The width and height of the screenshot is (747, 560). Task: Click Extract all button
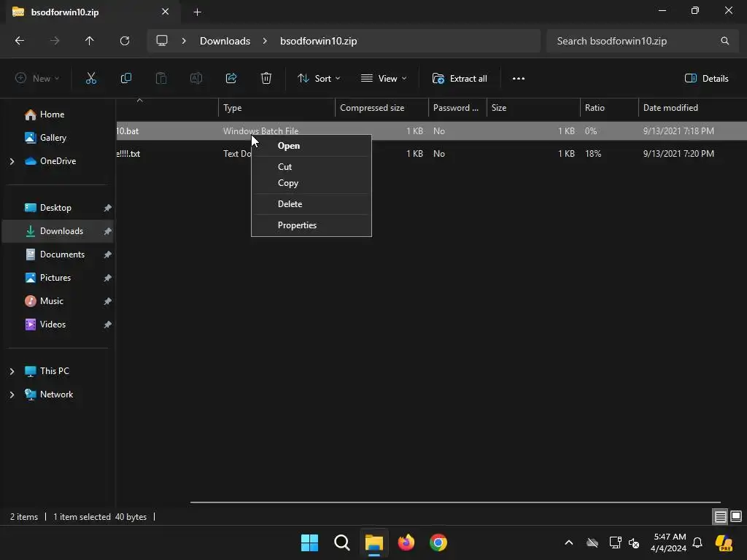[460, 79]
